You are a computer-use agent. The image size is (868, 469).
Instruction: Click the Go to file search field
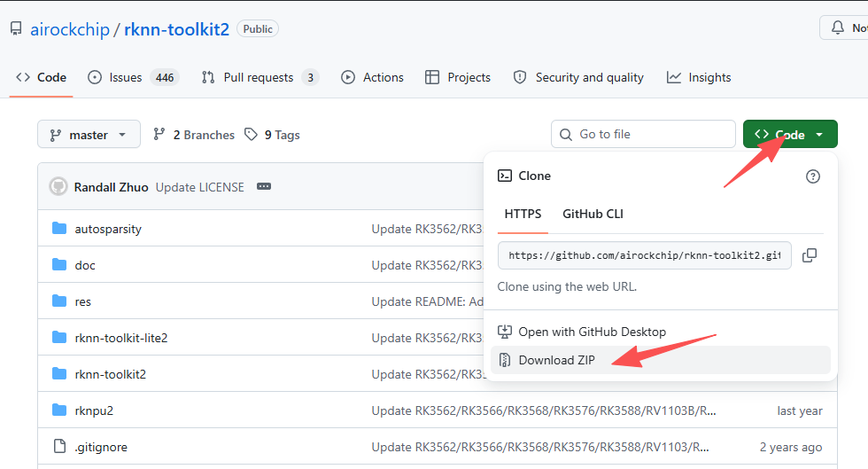tap(643, 134)
